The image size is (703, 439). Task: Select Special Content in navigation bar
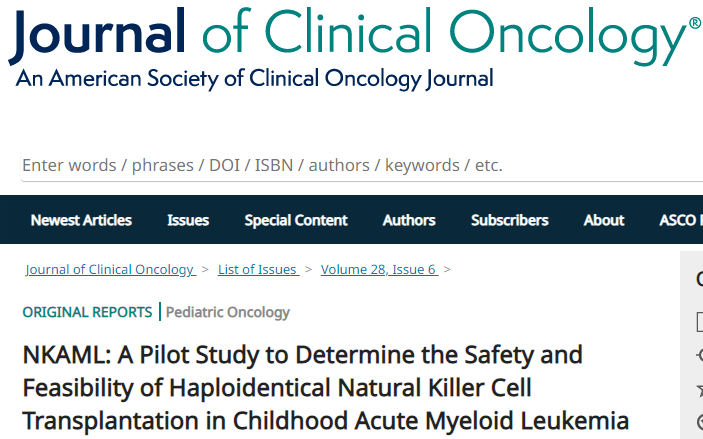[296, 220]
